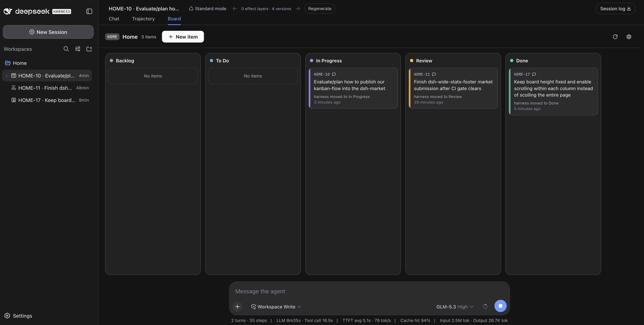Toggle Standard mode setting
644x325 pixels.
[208, 8]
